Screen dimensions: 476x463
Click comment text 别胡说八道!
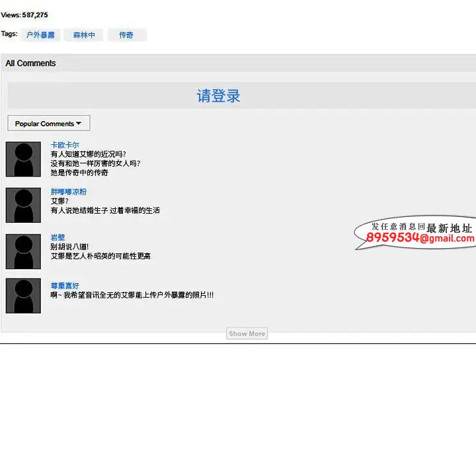pyautogui.click(x=69, y=247)
